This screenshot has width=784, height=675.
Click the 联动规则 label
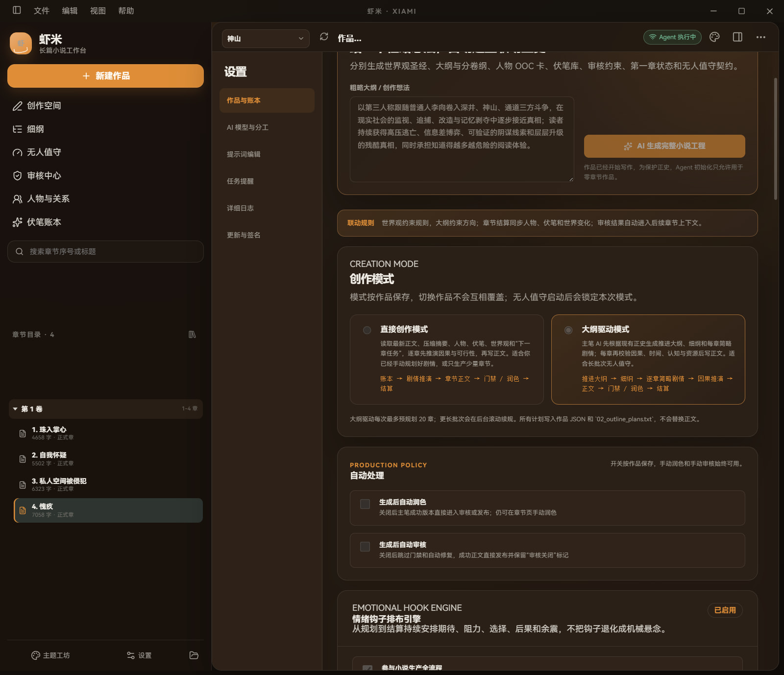[x=361, y=223]
